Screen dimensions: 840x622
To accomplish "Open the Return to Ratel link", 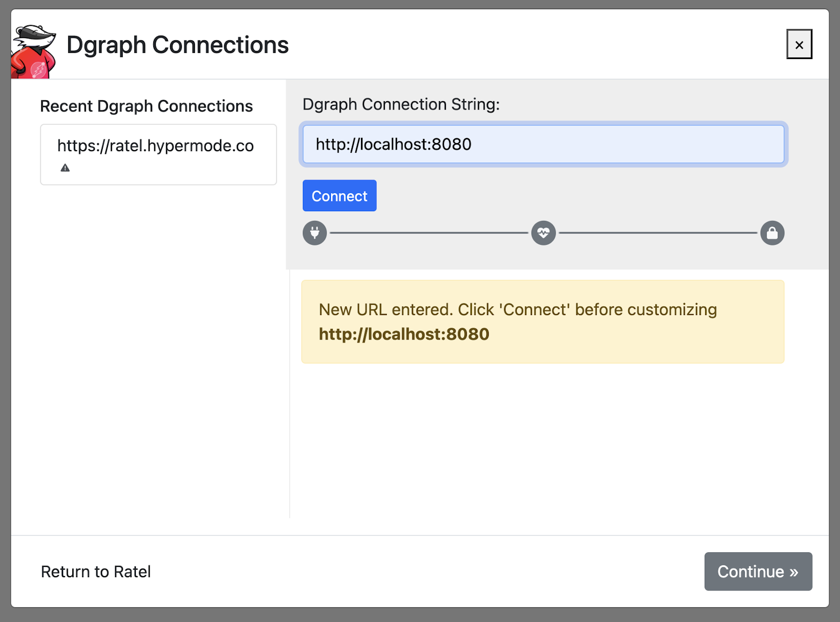I will pos(96,572).
